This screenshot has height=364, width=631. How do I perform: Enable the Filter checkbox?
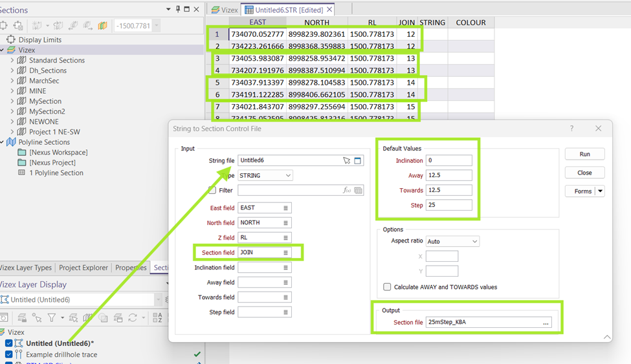(x=212, y=190)
